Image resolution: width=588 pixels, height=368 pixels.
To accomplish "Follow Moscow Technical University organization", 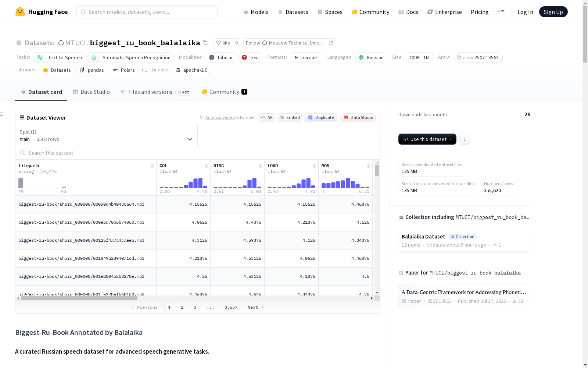I will coord(285,43).
